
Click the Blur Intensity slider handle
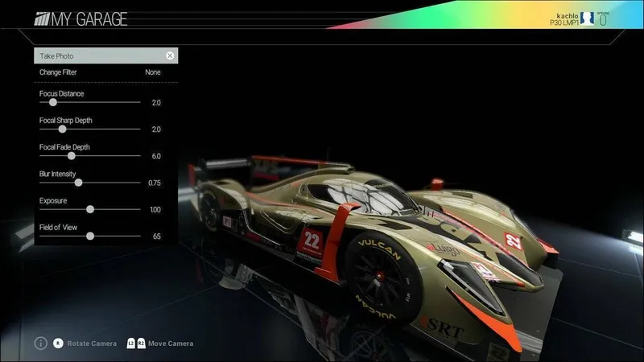click(x=78, y=183)
